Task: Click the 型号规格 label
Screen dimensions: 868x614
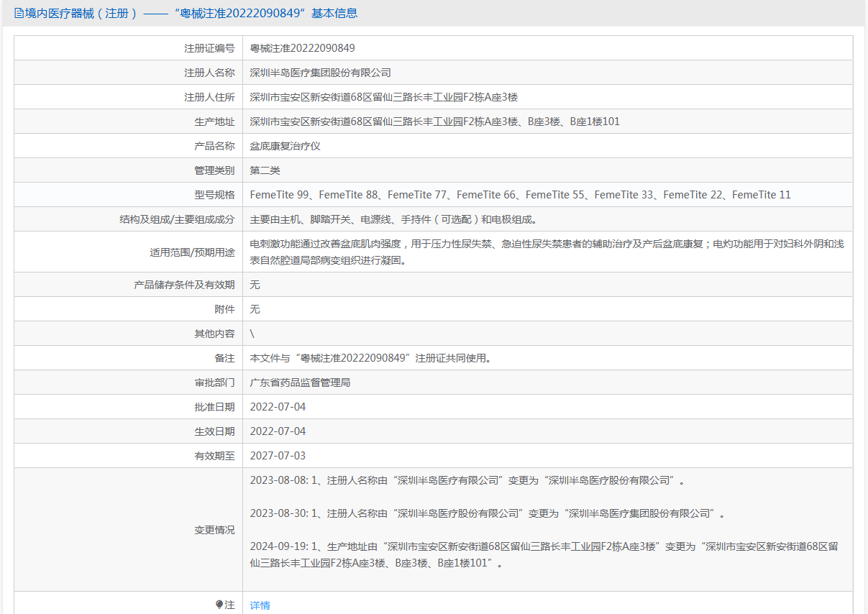Action: (214, 195)
